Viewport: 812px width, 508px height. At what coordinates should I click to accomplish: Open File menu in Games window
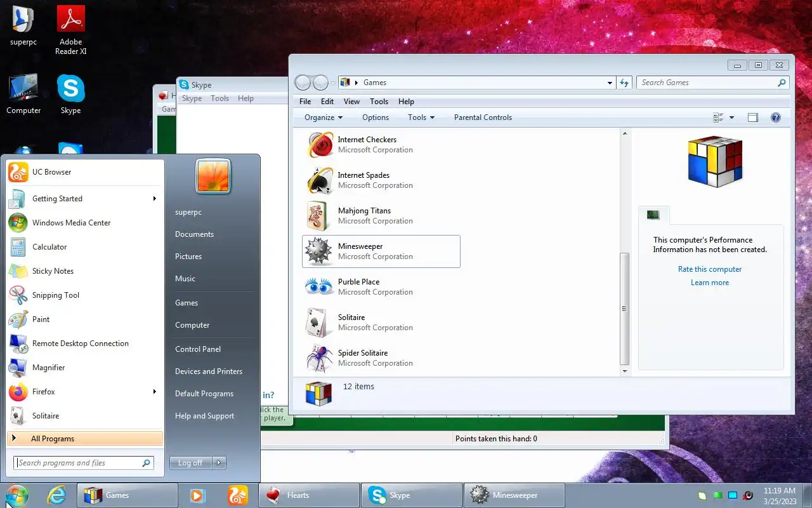pyautogui.click(x=305, y=102)
